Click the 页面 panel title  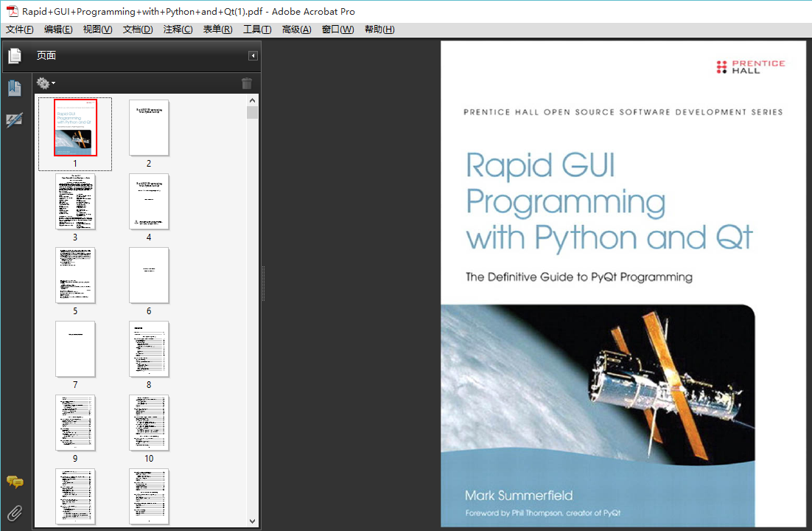[x=46, y=55]
